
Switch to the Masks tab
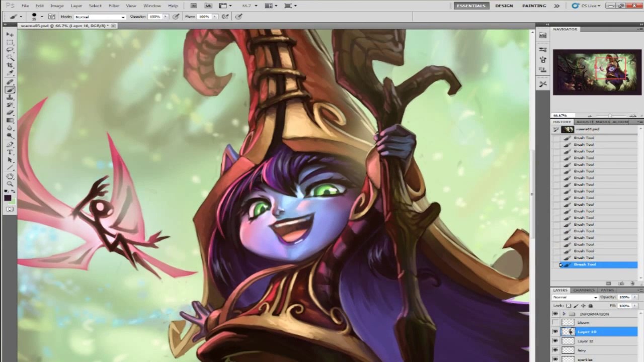pyautogui.click(x=603, y=122)
